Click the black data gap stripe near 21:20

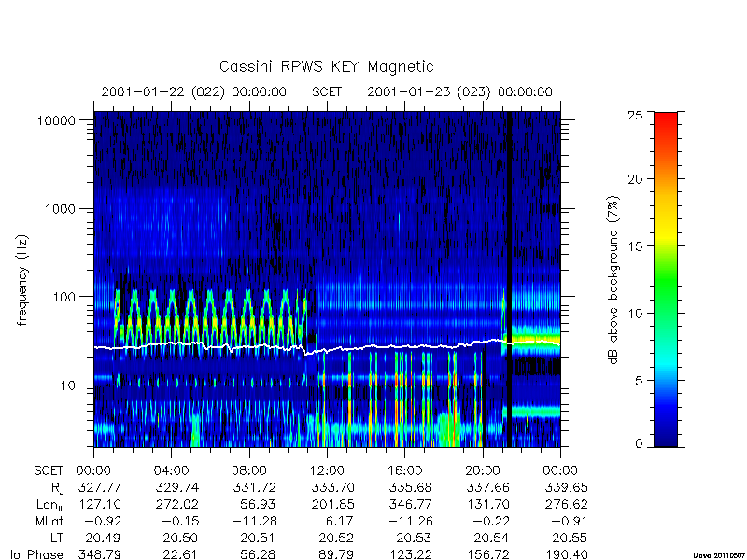(509, 279)
